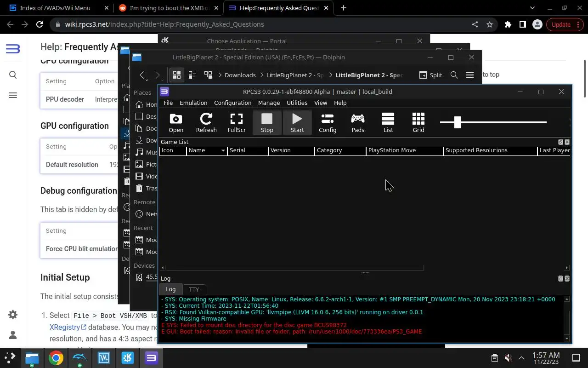
Task: Open the File menu in RPCS3
Action: (x=168, y=103)
